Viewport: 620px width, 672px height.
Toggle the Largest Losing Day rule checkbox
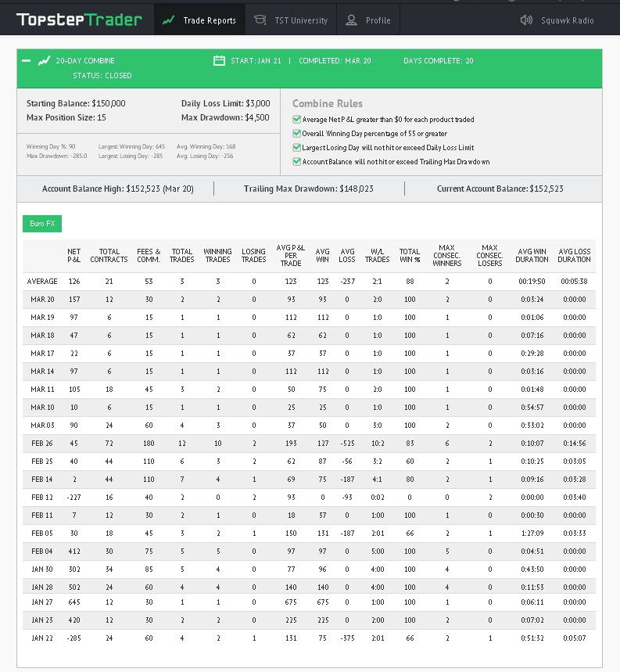(296, 147)
